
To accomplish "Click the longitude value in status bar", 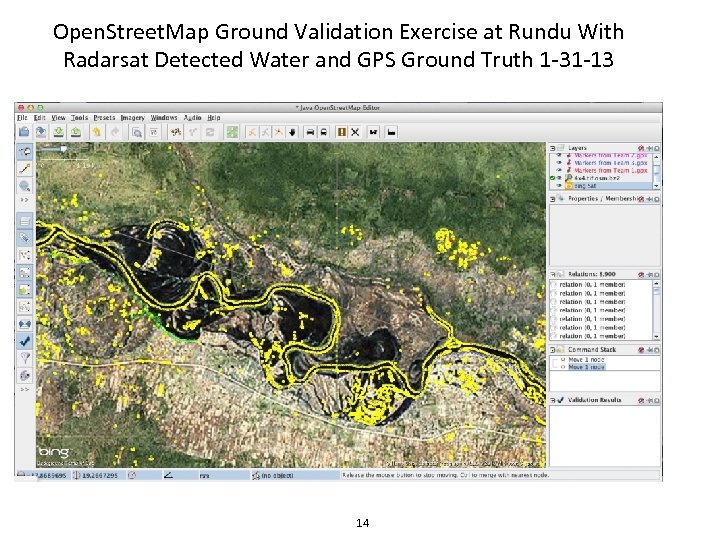I will 96,475.
